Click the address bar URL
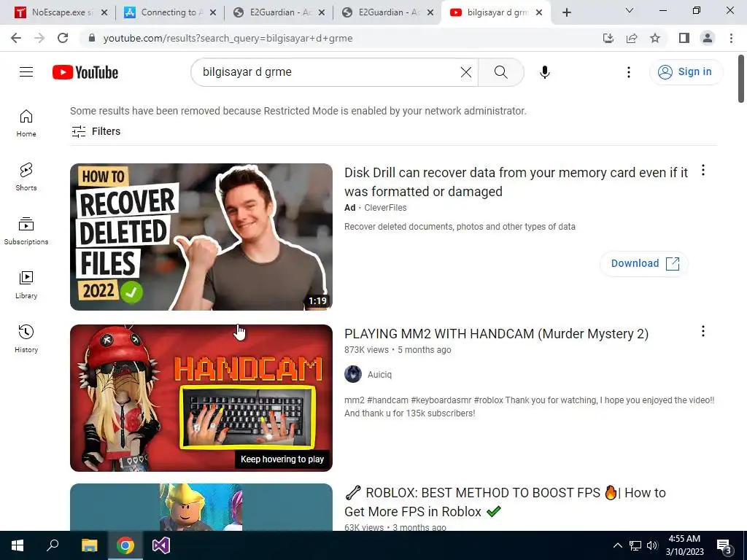 coord(228,38)
